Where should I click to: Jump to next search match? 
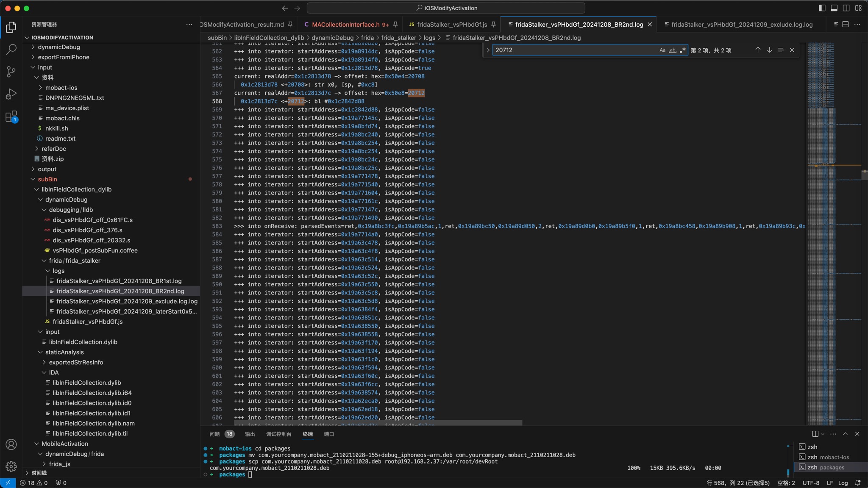click(x=769, y=50)
